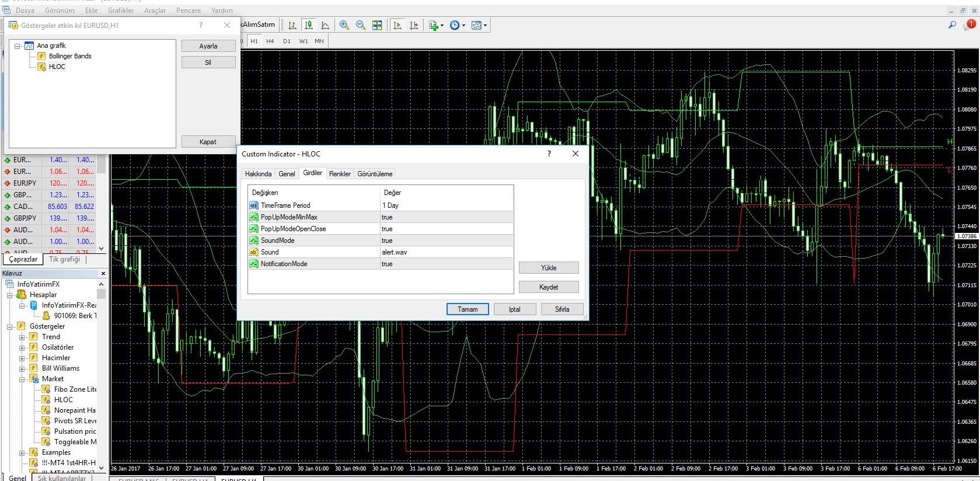Click the InfoYatirimFX root icon in Navigator

[x=9, y=284]
